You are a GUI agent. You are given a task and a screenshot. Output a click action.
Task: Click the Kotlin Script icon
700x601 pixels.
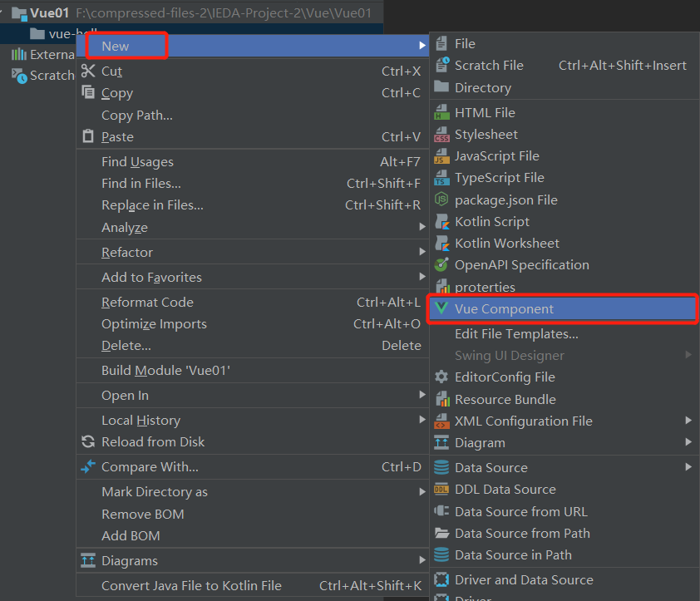(442, 221)
